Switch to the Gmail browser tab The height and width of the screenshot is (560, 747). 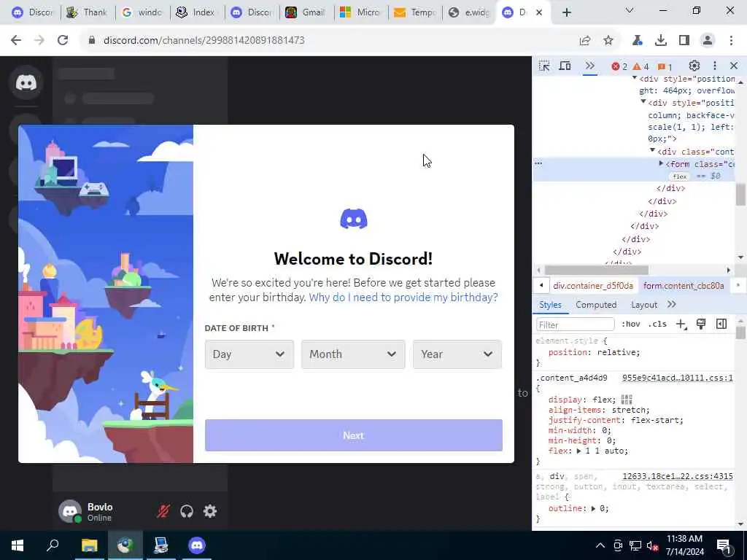point(306,12)
